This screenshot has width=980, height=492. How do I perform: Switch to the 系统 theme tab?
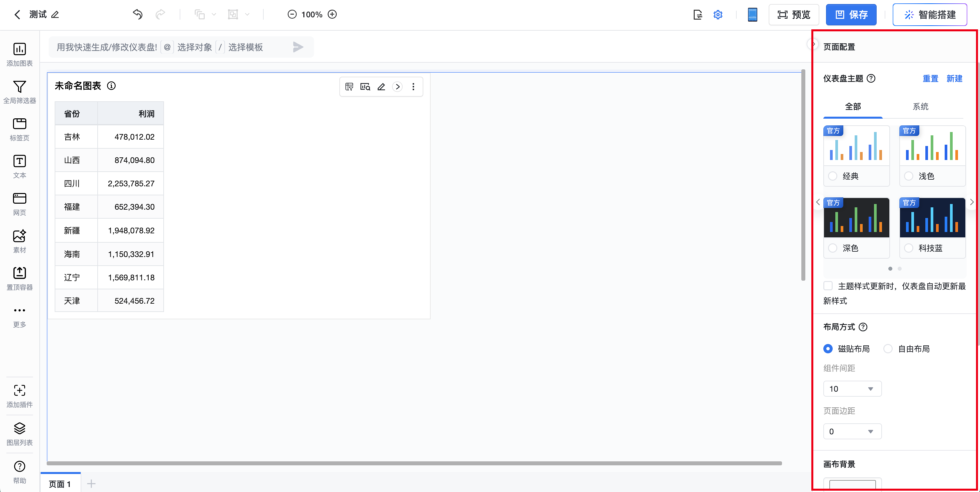(x=920, y=107)
